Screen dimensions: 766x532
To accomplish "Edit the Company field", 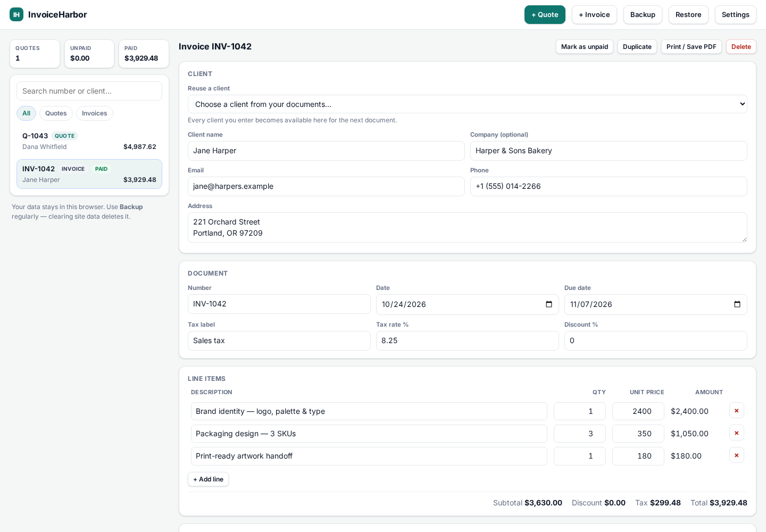I will [x=609, y=151].
